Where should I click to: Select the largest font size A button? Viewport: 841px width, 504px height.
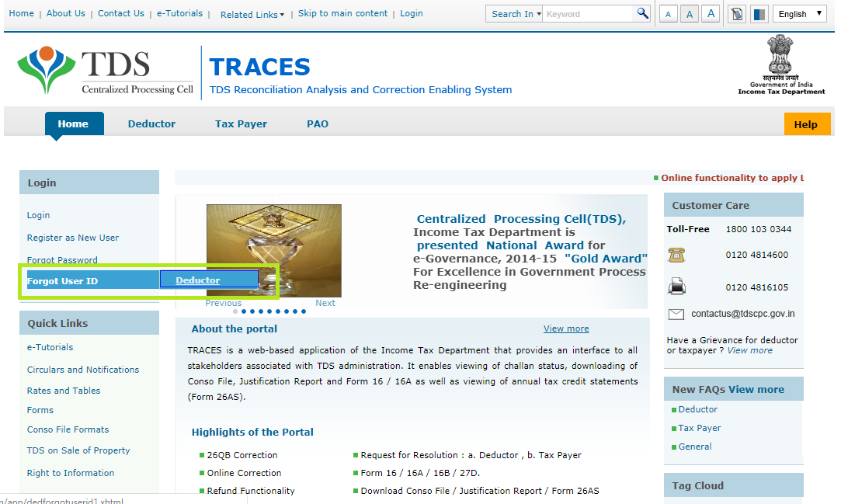pos(711,14)
